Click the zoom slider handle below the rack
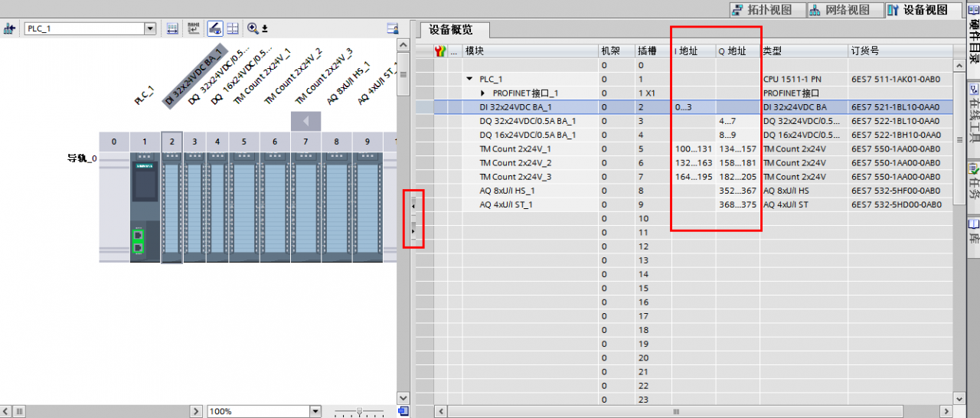Viewport: 980px width, 418px height. (359, 412)
